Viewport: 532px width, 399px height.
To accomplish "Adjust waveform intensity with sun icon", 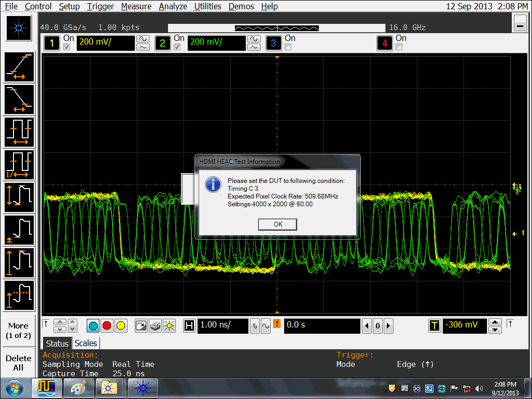I will (x=169, y=326).
